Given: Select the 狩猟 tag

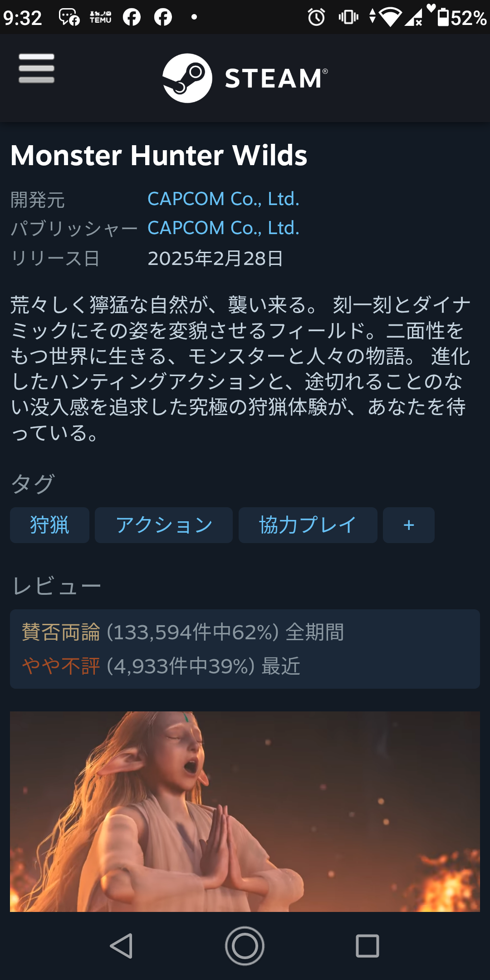Looking at the screenshot, I should click(49, 525).
